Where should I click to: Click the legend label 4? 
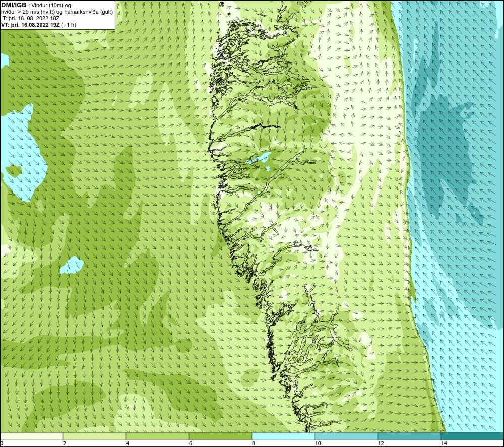128,443
